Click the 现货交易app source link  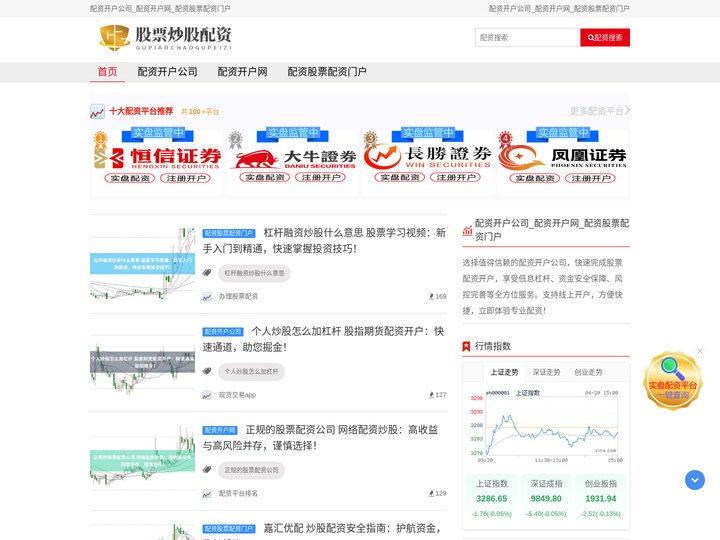[237, 395]
